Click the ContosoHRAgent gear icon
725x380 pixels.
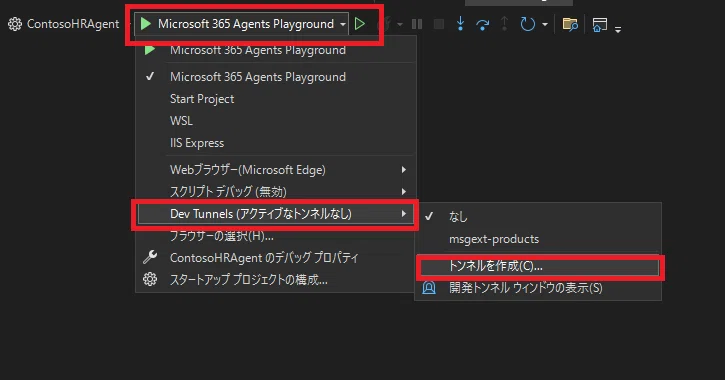(x=15, y=24)
